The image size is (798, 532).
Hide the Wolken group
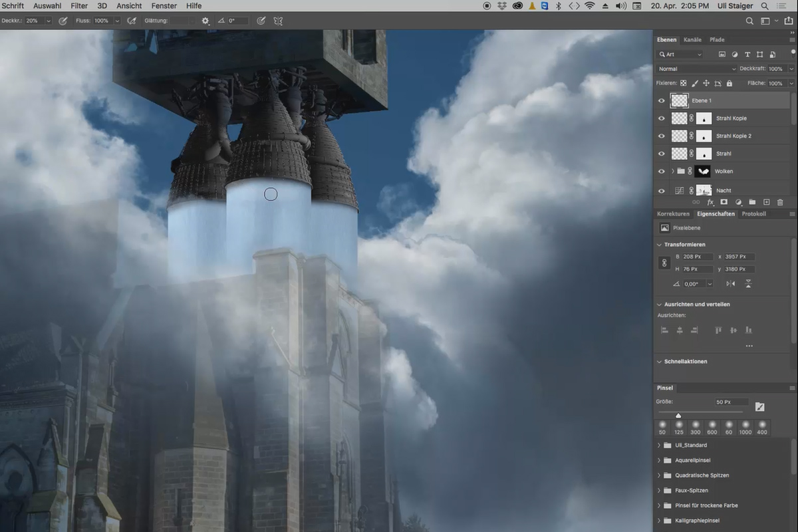(x=661, y=172)
